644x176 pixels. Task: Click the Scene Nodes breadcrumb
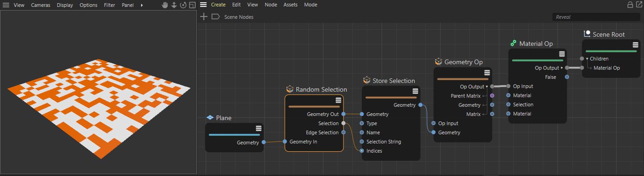tap(239, 17)
